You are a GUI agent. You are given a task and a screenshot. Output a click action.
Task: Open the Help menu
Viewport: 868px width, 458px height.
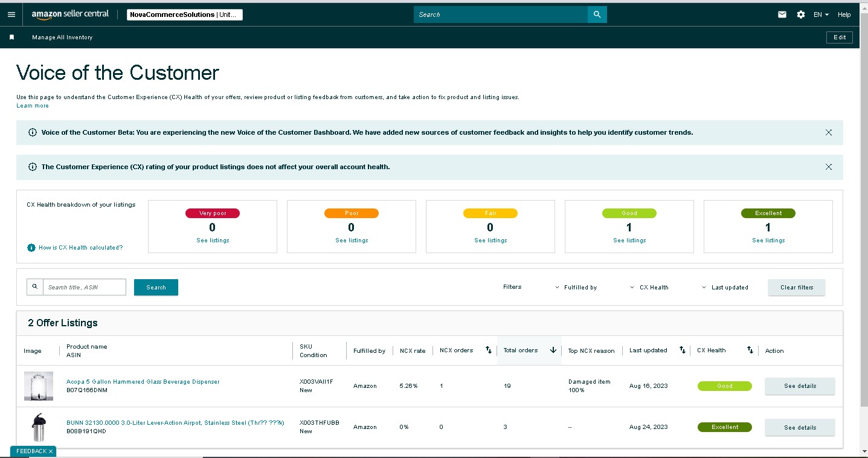[844, 15]
